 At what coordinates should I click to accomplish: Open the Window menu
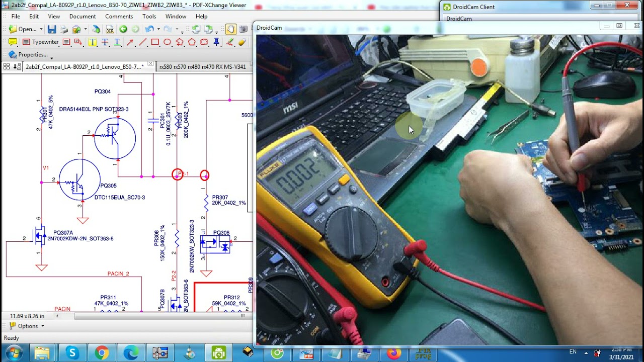click(x=176, y=16)
